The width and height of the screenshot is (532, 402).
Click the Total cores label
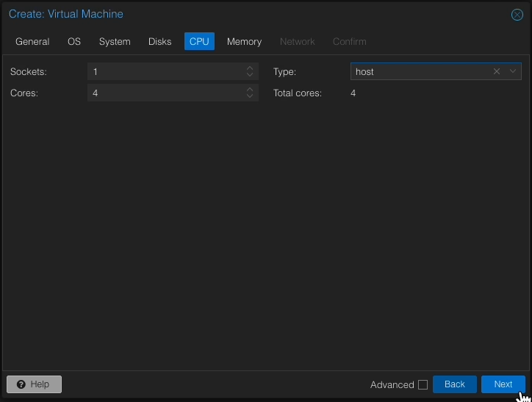pos(298,93)
